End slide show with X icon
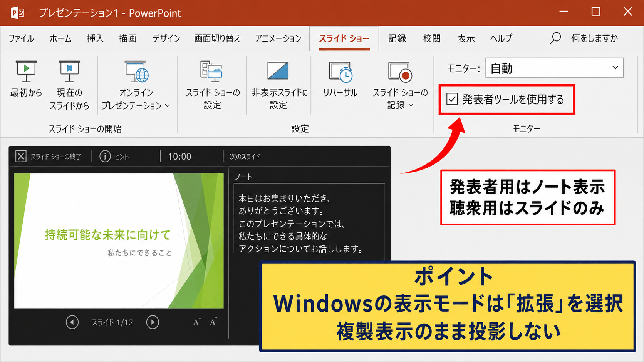The image size is (644, 362). click(x=21, y=157)
